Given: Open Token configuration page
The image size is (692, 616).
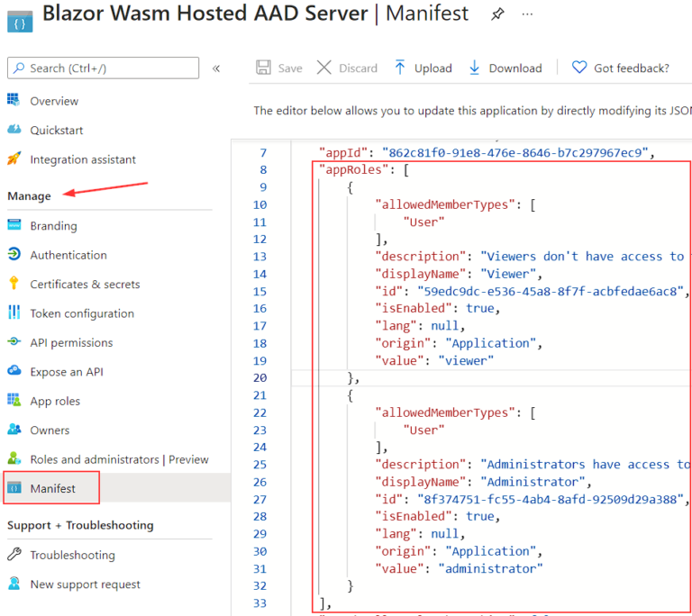Looking at the screenshot, I should (x=82, y=313).
